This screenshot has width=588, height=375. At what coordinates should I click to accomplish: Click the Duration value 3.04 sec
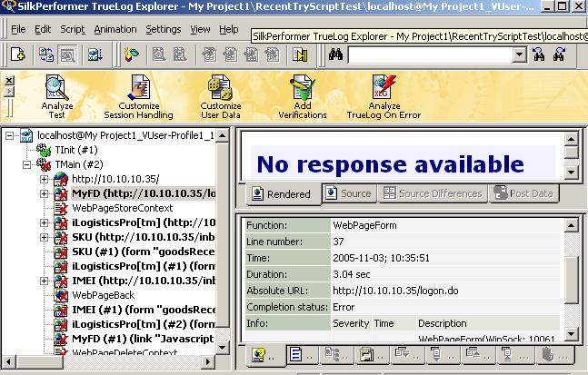coord(352,274)
